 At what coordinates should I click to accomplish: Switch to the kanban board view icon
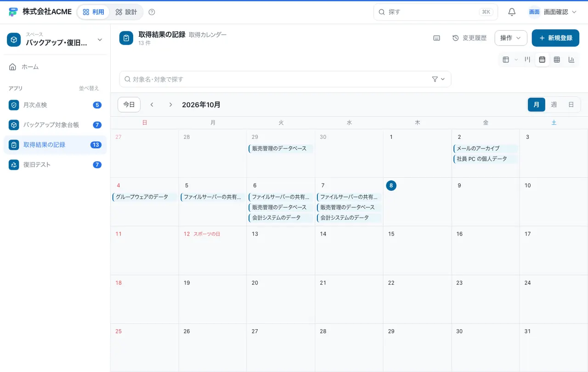[528, 59]
